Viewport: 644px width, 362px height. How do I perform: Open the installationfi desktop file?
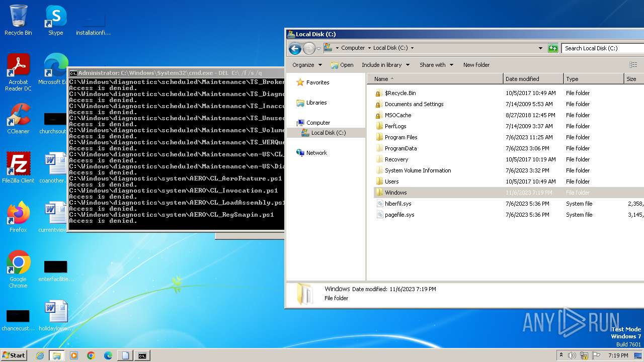click(93, 24)
